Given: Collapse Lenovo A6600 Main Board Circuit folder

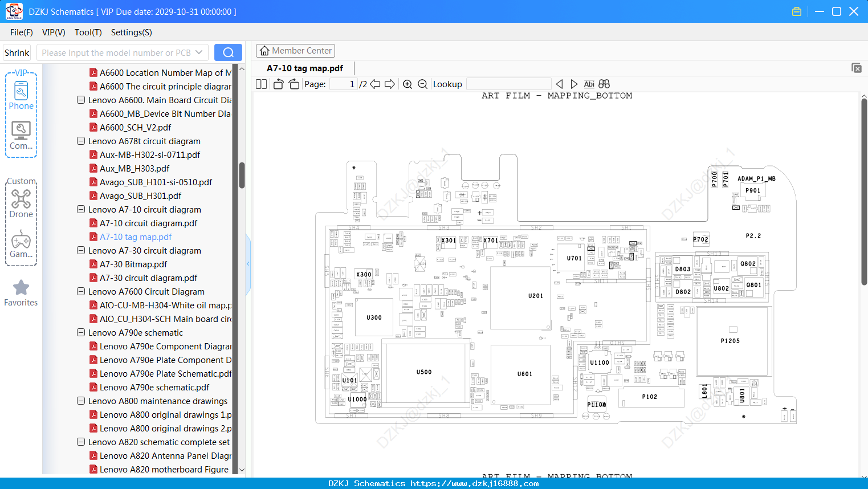Looking at the screenshot, I should pos(81,100).
